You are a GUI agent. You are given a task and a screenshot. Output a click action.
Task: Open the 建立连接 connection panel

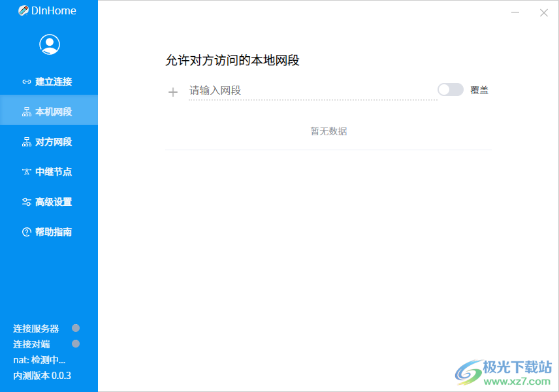click(49, 81)
